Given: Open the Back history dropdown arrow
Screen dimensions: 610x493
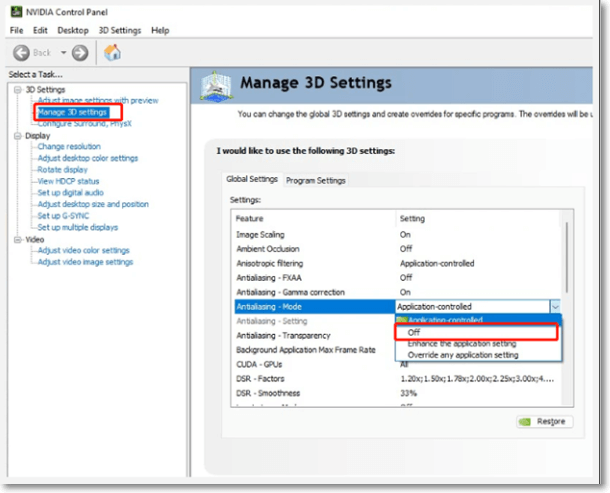Looking at the screenshot, I should (x=63, y=52).
